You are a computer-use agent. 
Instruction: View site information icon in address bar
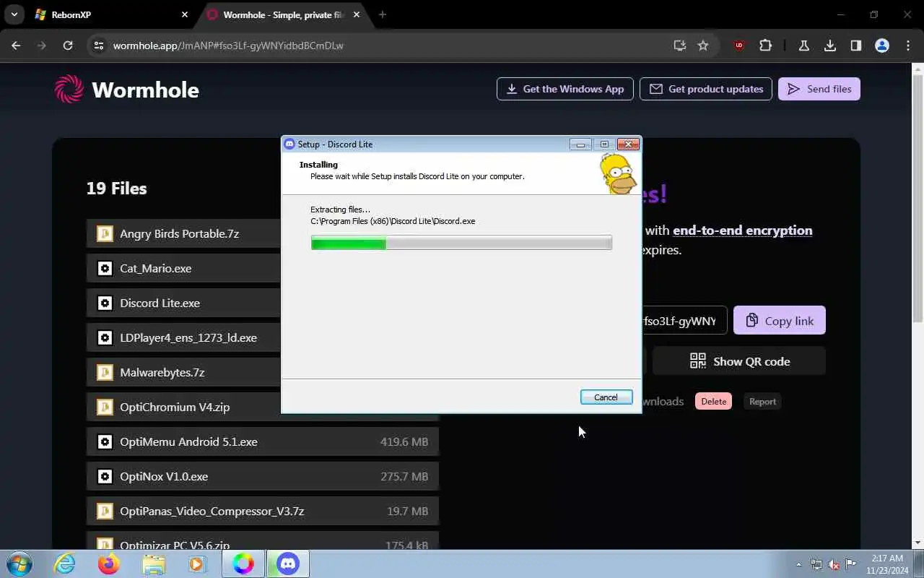coord(100,46)
